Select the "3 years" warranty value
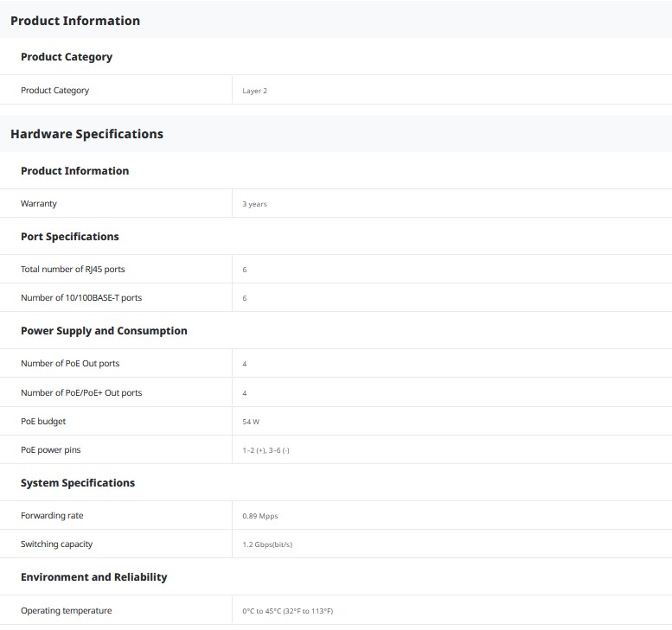The width and height of the screenshot is (672, 630). click(255, 205)
